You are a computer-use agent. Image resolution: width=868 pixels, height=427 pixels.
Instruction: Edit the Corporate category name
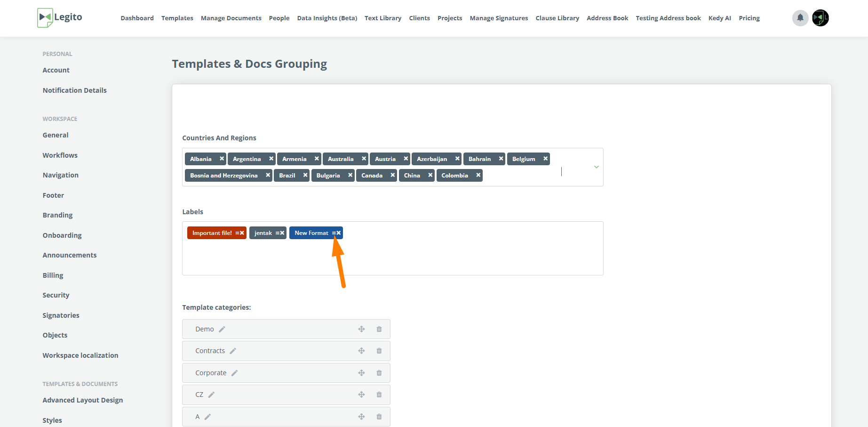235,373
